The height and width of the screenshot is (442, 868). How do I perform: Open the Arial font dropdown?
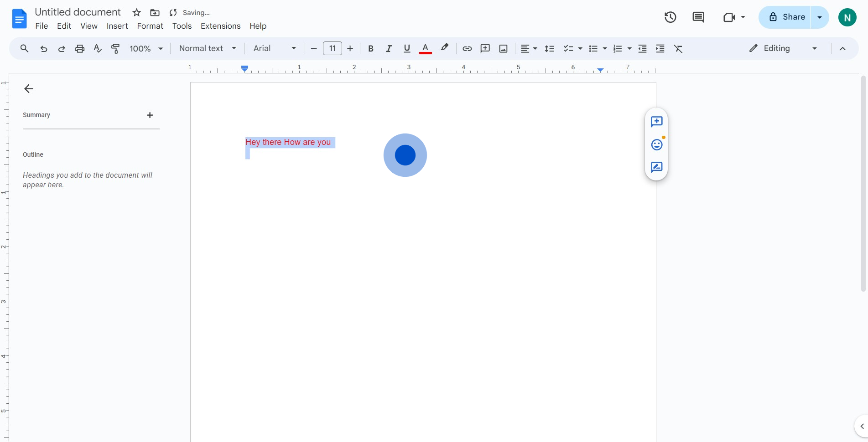[x=275, y=48]
